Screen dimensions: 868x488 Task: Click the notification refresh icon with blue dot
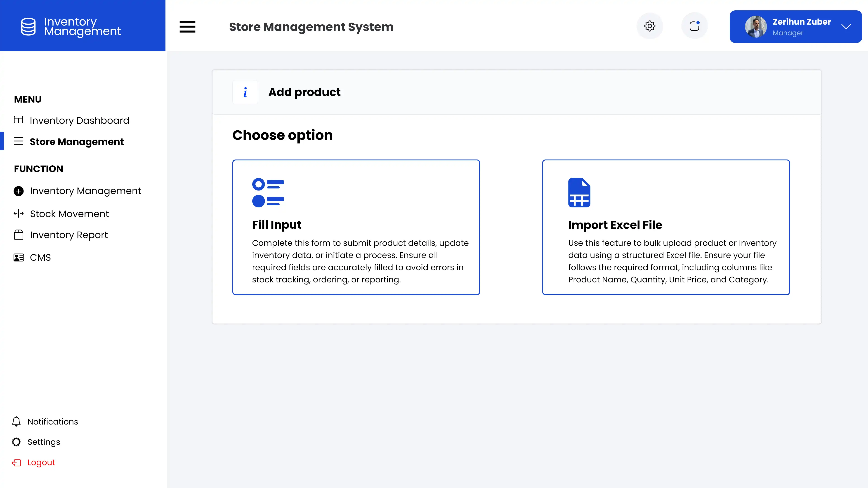point(694,26)
